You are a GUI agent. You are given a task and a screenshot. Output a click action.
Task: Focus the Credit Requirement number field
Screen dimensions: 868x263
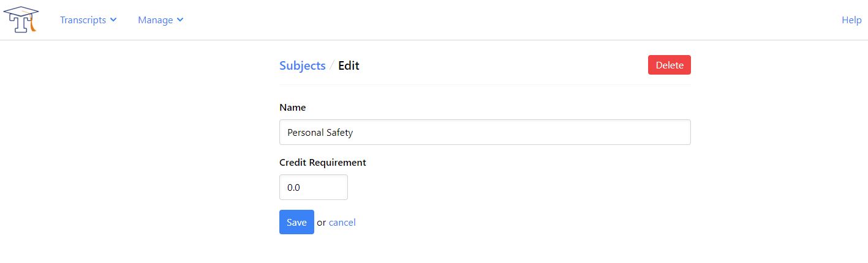[313, 187]
